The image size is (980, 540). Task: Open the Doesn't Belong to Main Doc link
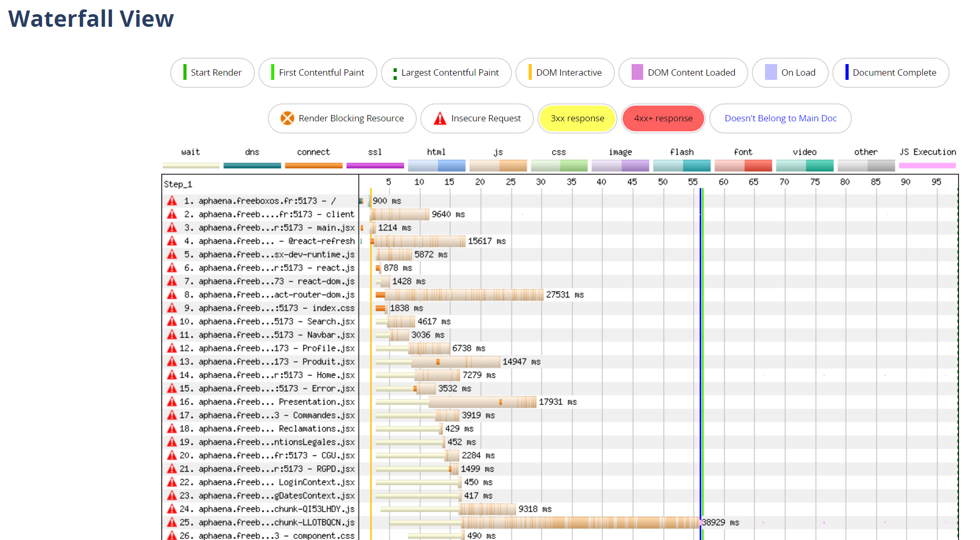click(780, 118)
